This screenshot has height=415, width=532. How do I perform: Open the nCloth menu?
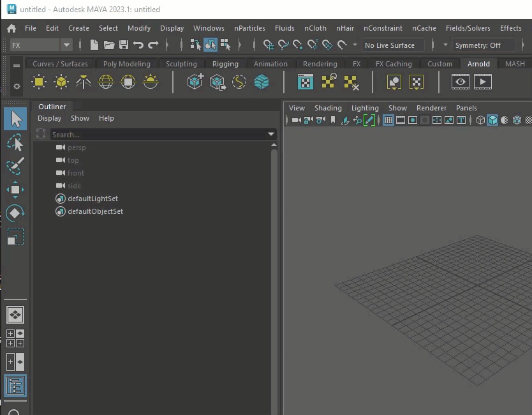coord(315,28)
